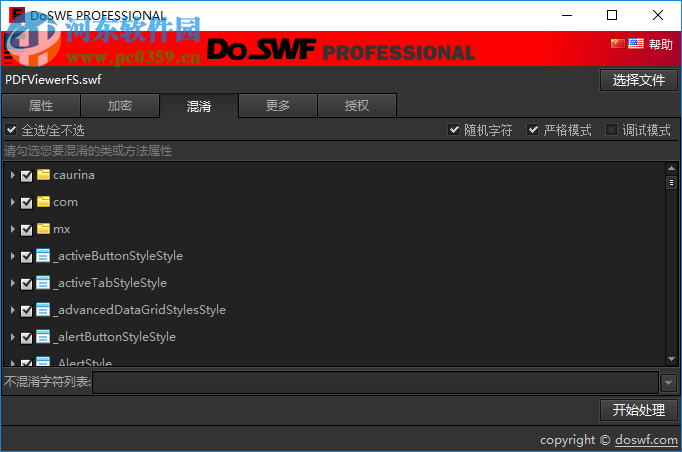The width and height of the screenshot is (682, 452).
Task: Click the 选择文件 button
Action: [639, 80]
